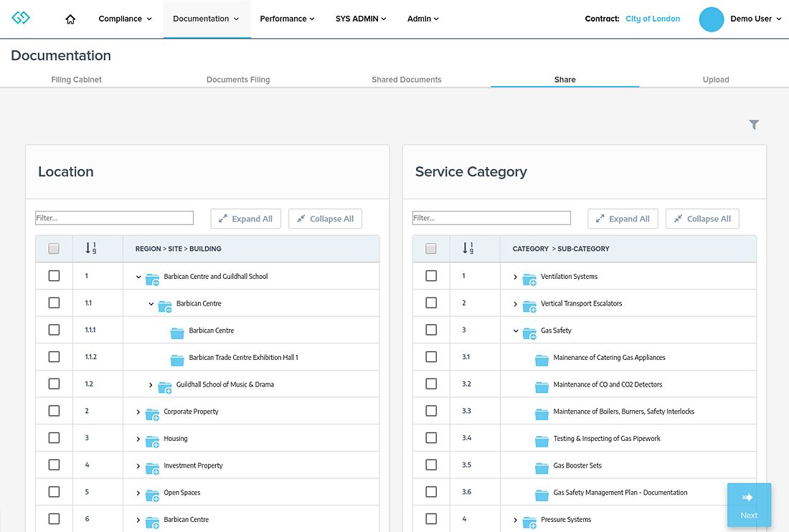Click Barbican Trade Centre Exhibition Hall folder icon
Screen dimensions: 789x532
pos(177,358)
